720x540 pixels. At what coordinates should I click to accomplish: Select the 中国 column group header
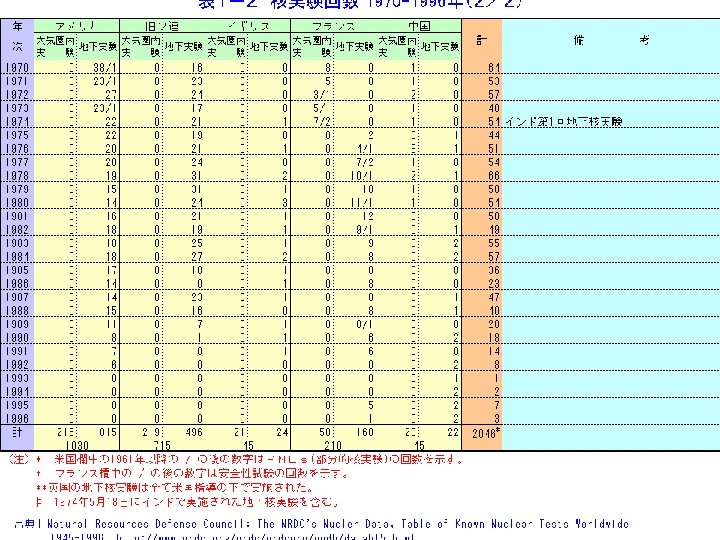click(x=419, y=26)
